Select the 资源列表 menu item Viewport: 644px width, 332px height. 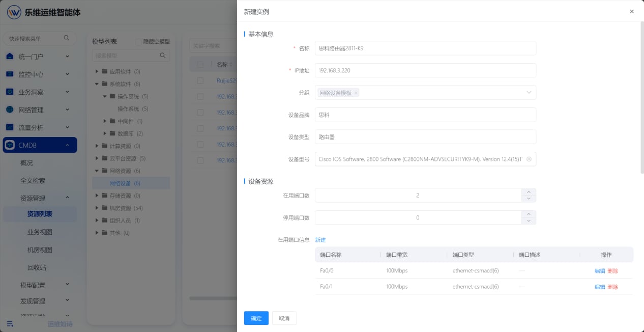(x=40, y=214)
